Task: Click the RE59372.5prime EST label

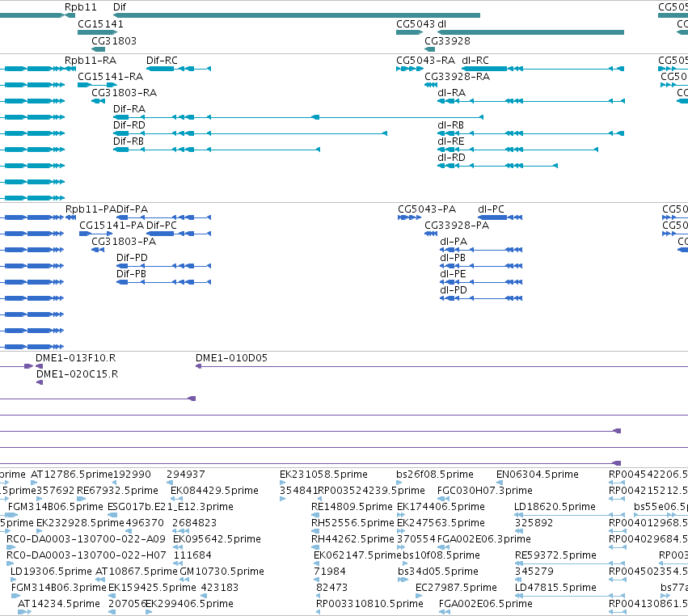Action: pos(555,555)
